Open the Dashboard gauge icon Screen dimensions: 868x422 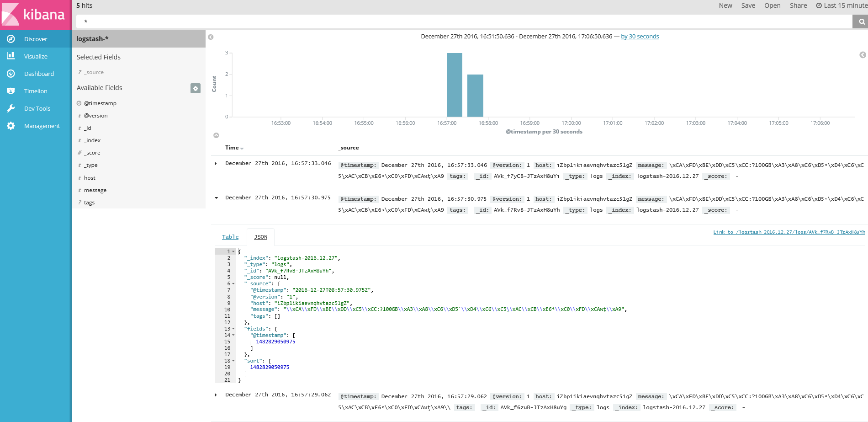11,73
